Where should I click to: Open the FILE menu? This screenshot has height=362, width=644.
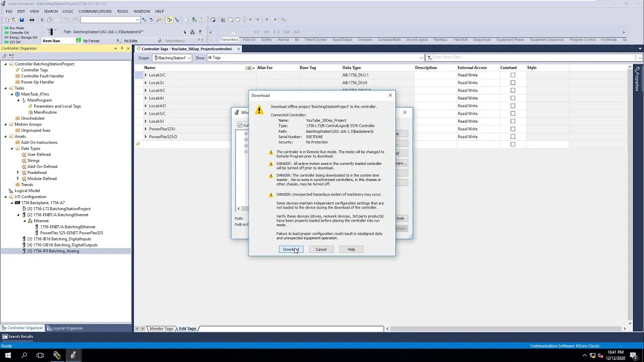pyautogui.click(x=9, y=11)
